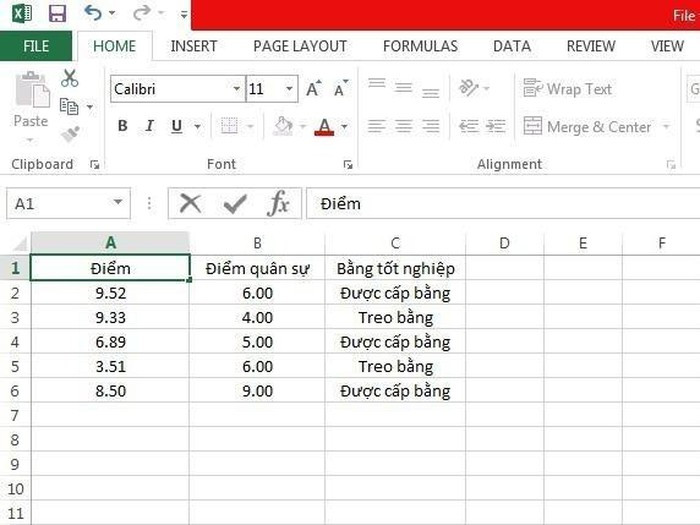This screenshot has height=525, width=700.
Task: Switch to the PAGE LAYOUT tab
Action: point(300,46)
